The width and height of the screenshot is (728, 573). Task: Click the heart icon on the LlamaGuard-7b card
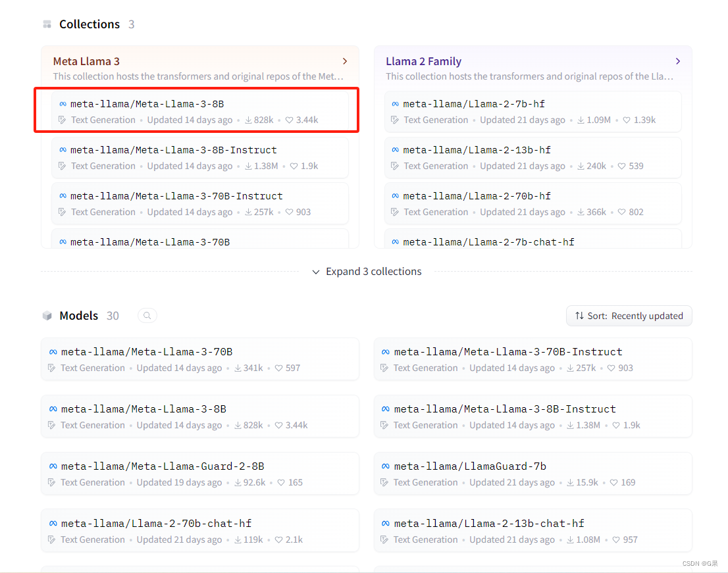click(x=613, y=482)
